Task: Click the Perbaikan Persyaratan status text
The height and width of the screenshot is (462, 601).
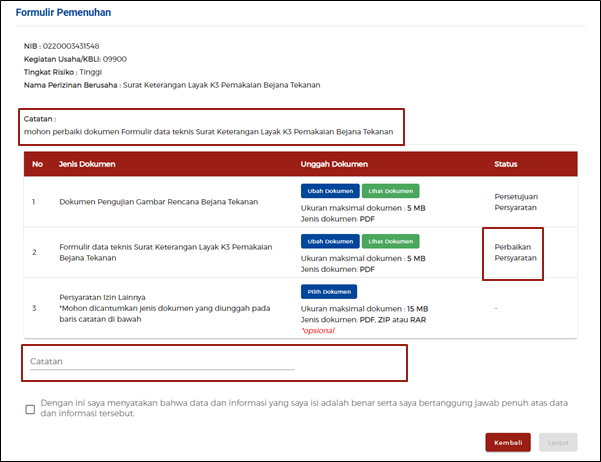Action: (x=515, y=252)
